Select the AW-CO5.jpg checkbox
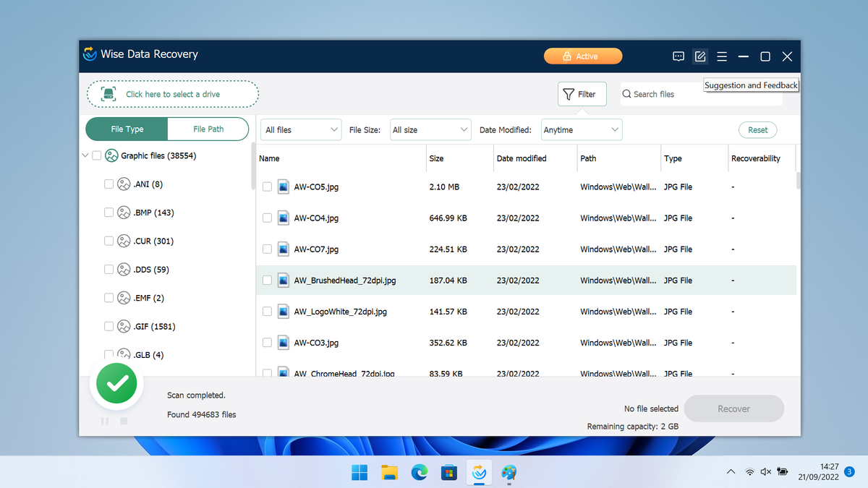This screenshot has width=868, height=488. pos(267,187)
